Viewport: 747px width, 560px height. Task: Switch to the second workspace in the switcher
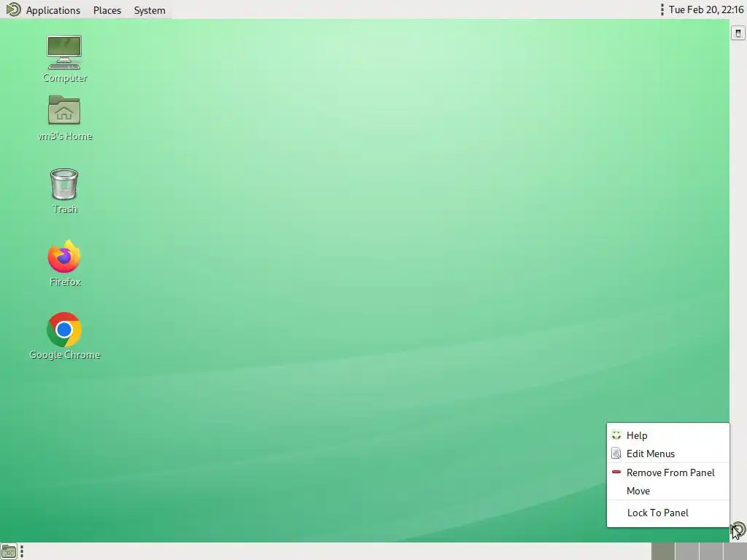tap(687, 551)
